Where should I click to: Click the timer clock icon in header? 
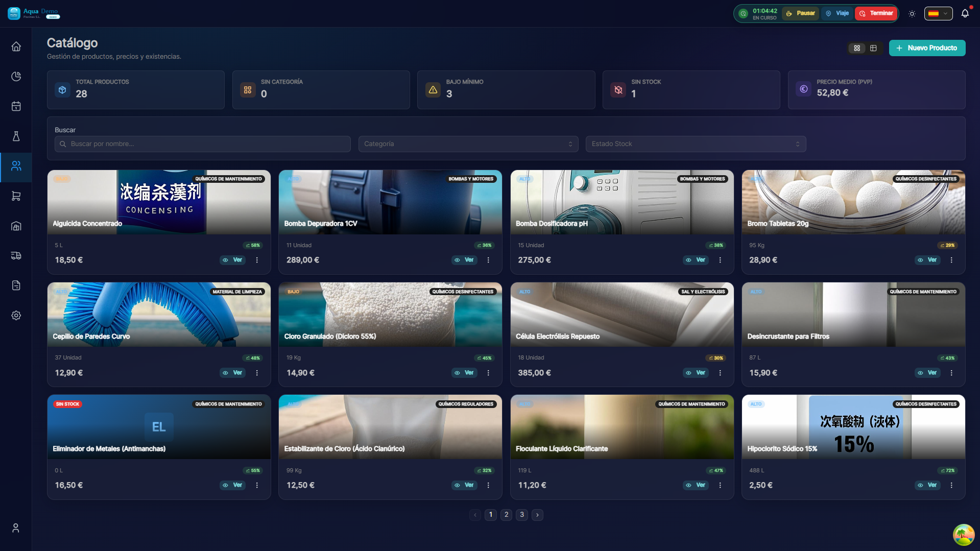tap(744, 14)
